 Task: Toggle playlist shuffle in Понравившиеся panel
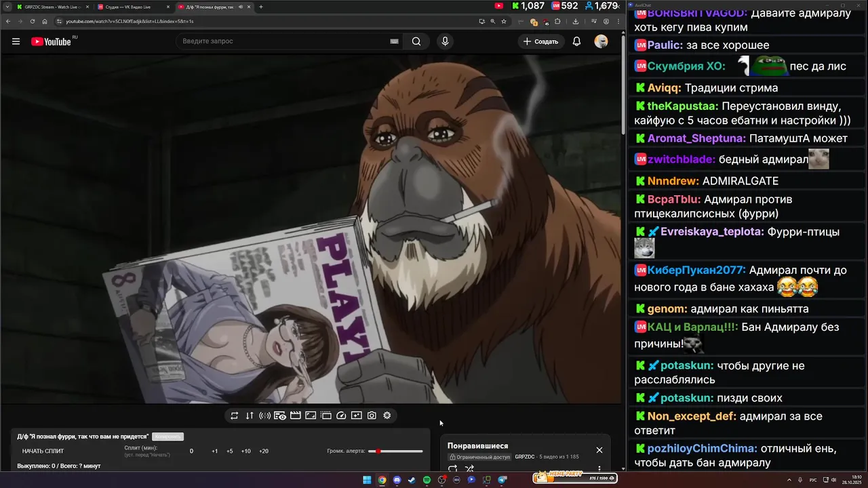click(469, 468)
